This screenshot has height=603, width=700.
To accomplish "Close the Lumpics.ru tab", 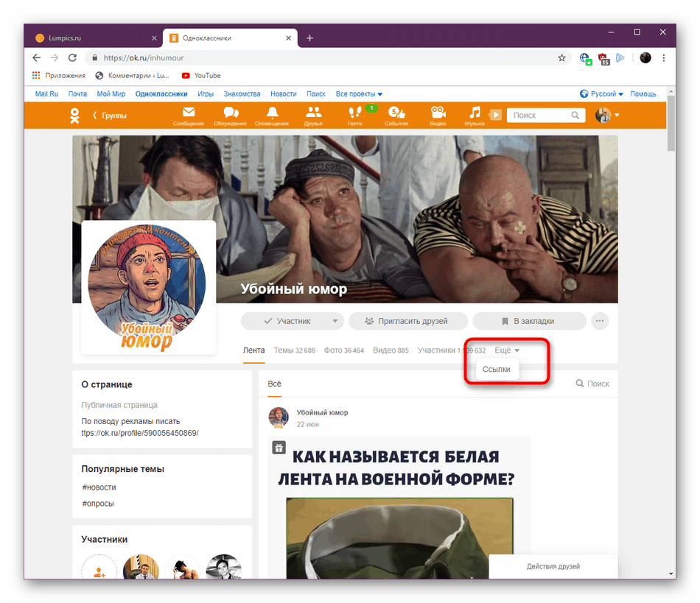I will [154, 38].
